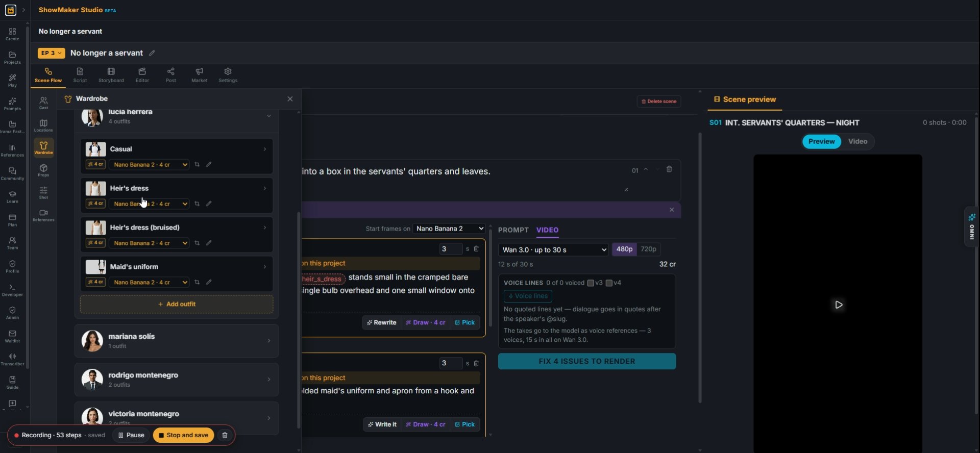Open the Create sidebar icon

pos(12,34)
